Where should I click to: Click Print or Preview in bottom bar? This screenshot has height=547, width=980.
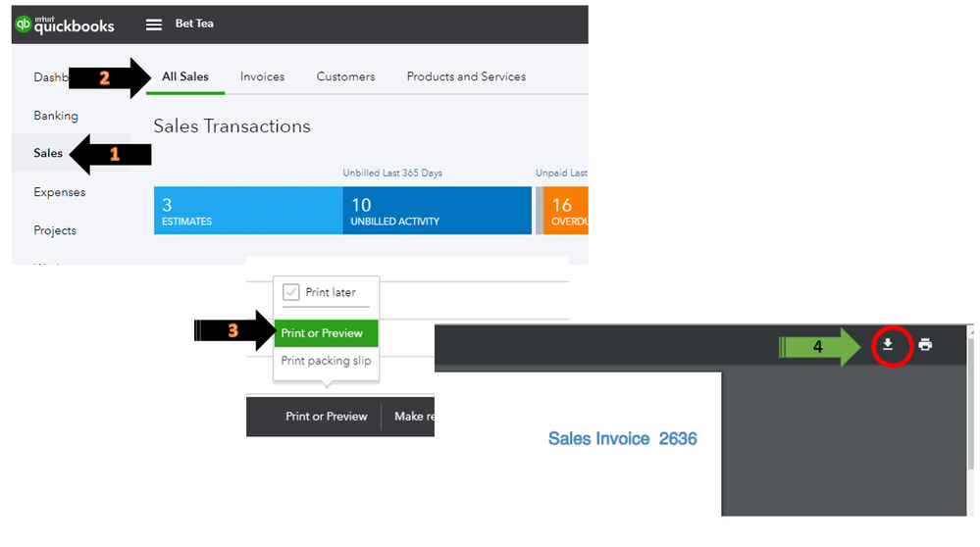tap(327, 417)
